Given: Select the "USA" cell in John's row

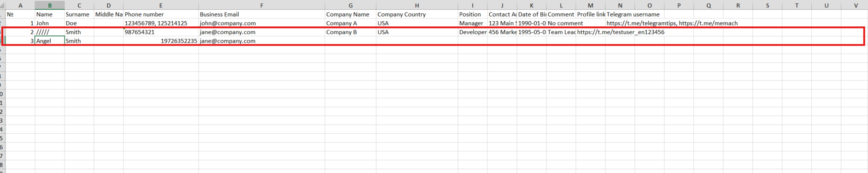Looking at the screenshot, I should tap(417, 23).
